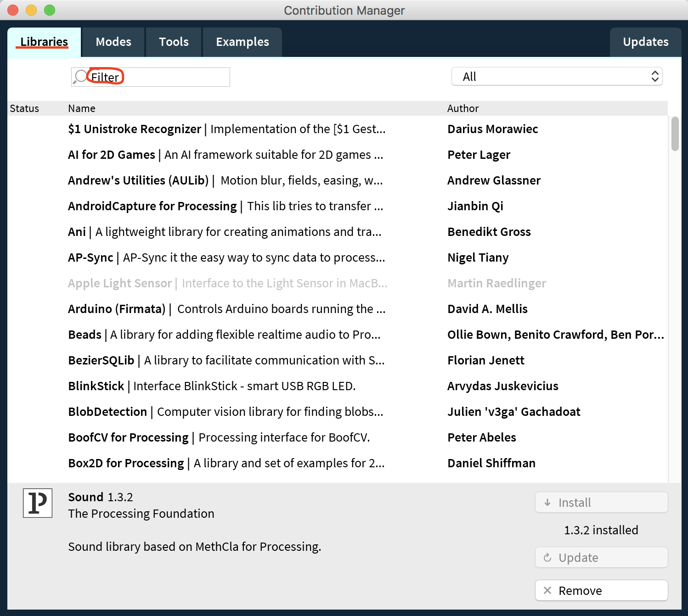Select the BlobDetection library row
This screenshot has height=616, width=688.
[x=338, y=412]
